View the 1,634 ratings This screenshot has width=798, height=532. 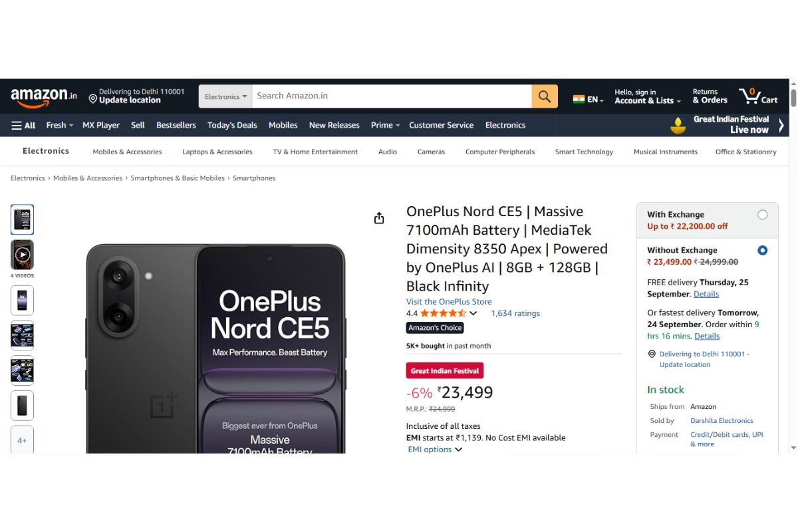click(x=515, y=313)
